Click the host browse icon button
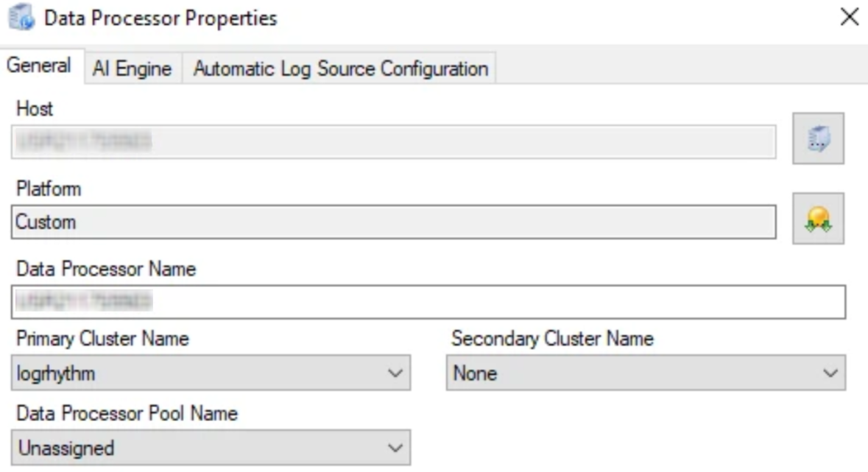Image resolution: width=868 pixels, height=472 pixels. [x=818, y=138]
